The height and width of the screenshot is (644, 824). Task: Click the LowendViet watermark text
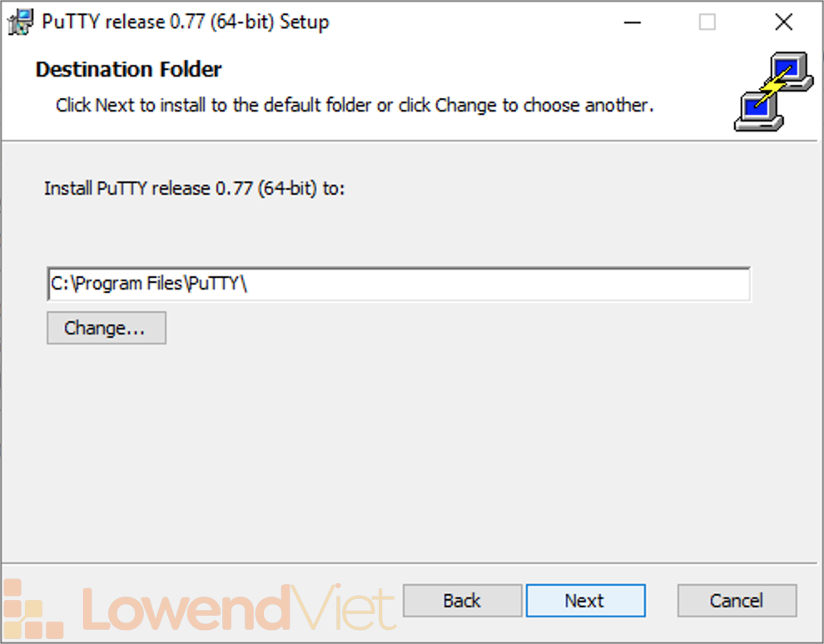tap(239, 610)
